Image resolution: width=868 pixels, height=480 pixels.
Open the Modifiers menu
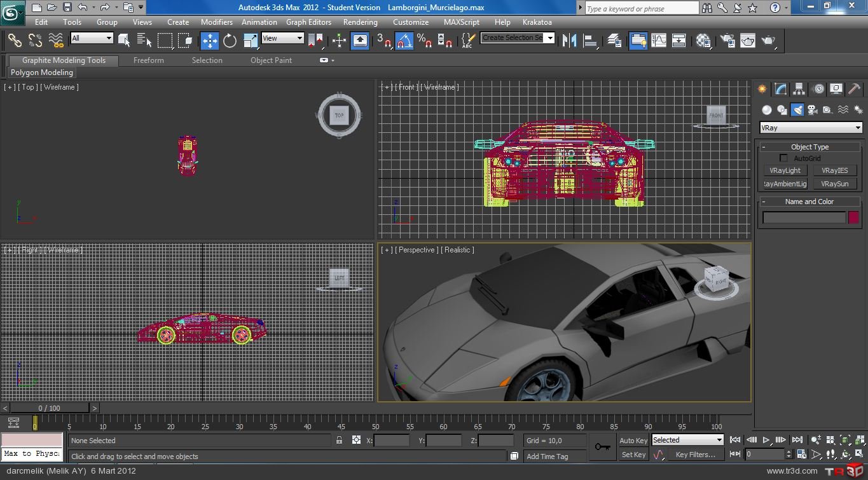[216, 22]
